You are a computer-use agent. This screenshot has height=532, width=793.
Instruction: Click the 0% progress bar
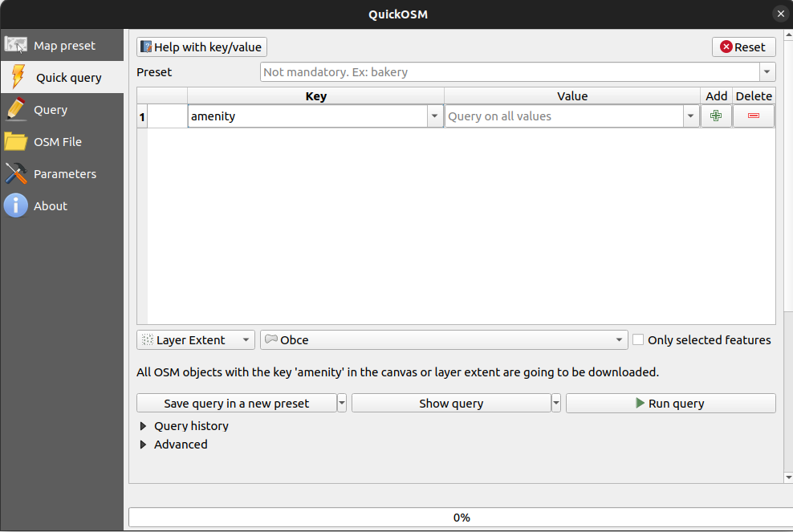pyautogui.click(x=460, y=518)
